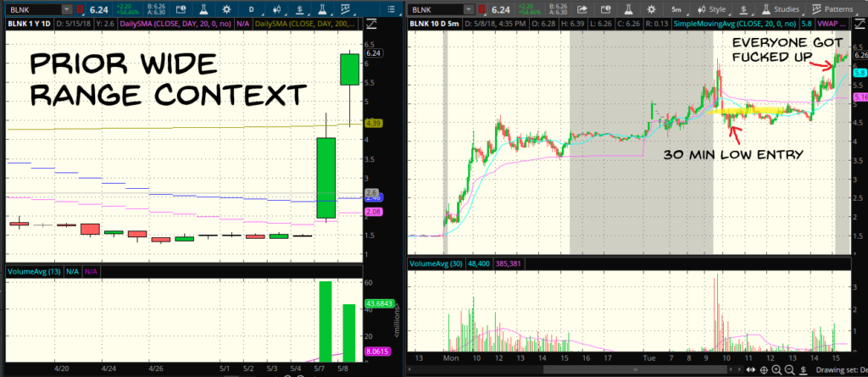Toggle left chart price axis scale icon

tap(370, 24)
